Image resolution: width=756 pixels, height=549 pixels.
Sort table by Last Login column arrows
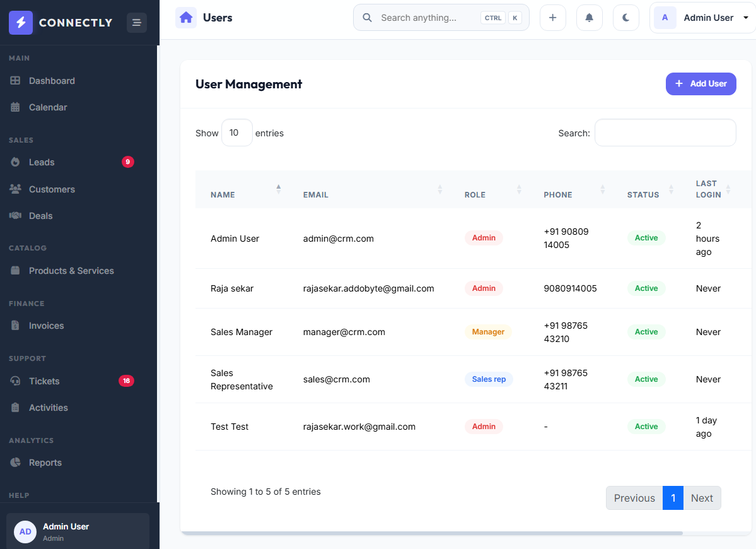point(728,189)
